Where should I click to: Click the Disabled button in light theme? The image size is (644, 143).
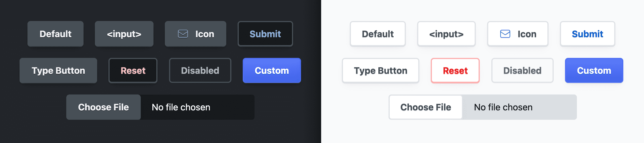click(522, 71)
